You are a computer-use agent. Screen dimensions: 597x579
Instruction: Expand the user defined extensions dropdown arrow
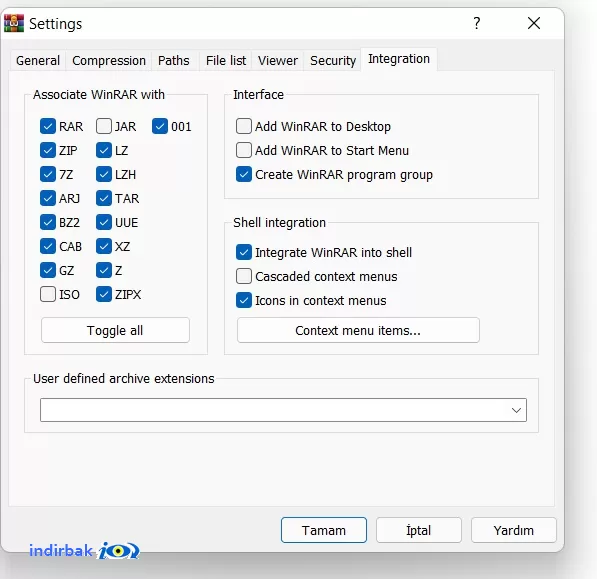coord(516,410)
